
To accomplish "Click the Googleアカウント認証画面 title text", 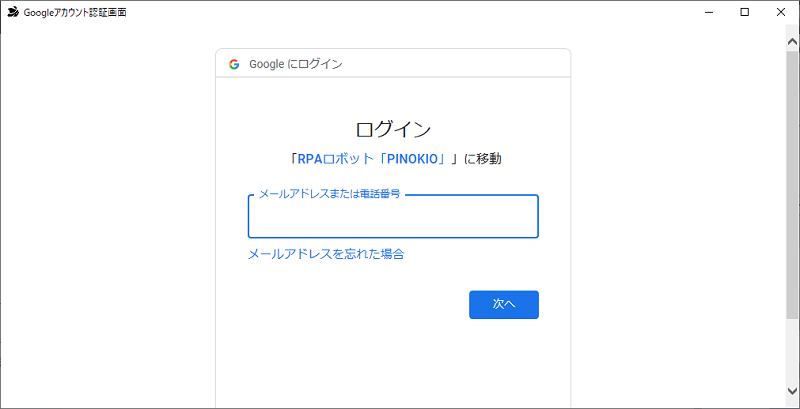I will click(x=75, y=13).
